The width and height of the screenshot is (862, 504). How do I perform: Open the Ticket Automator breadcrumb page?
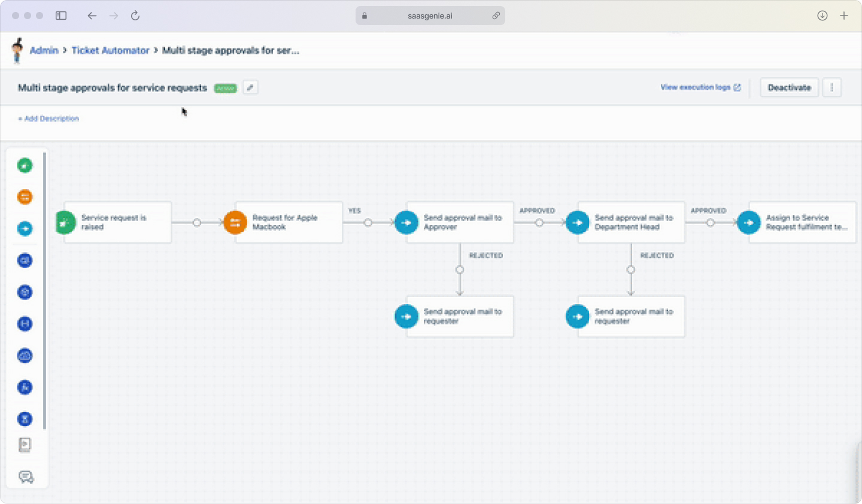[x=110, y=50]
